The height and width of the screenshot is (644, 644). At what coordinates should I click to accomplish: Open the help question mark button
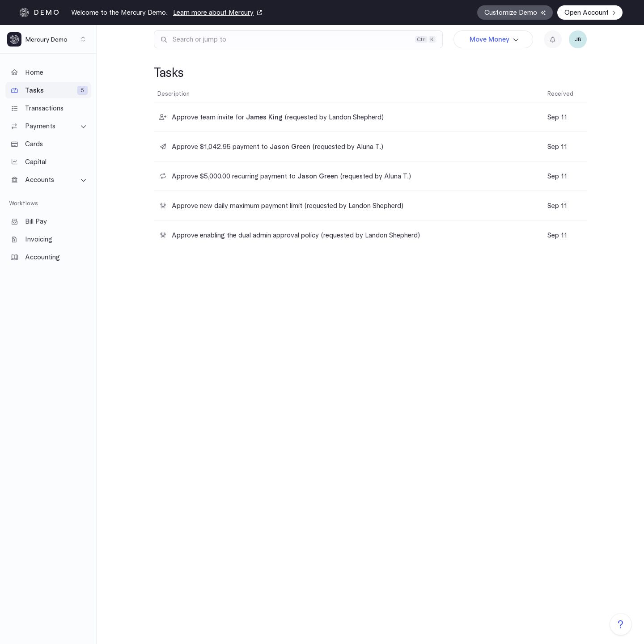620,624
